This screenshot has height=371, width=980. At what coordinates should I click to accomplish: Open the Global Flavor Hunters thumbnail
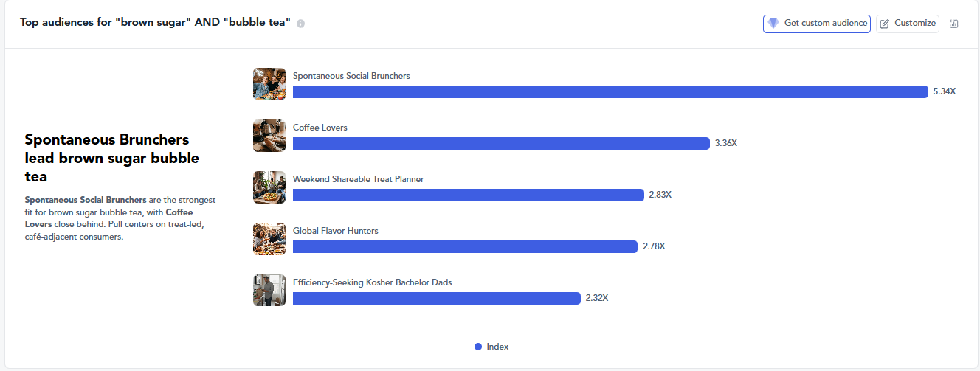tap(269, 239)
